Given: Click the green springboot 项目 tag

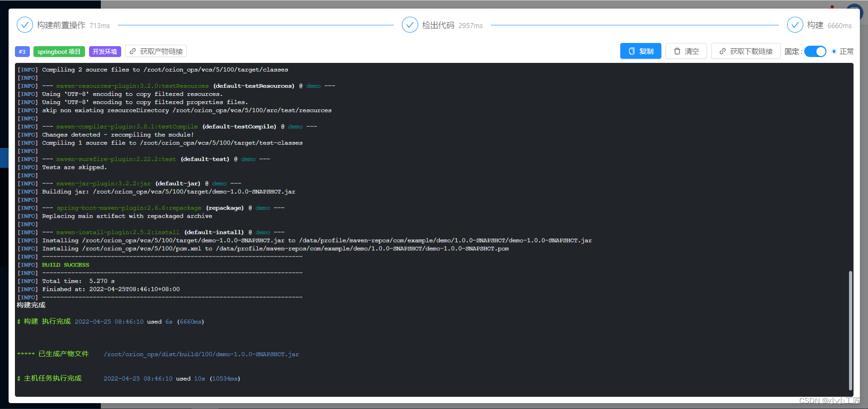Looking at the screenshot, I should (x=59, y=52).
